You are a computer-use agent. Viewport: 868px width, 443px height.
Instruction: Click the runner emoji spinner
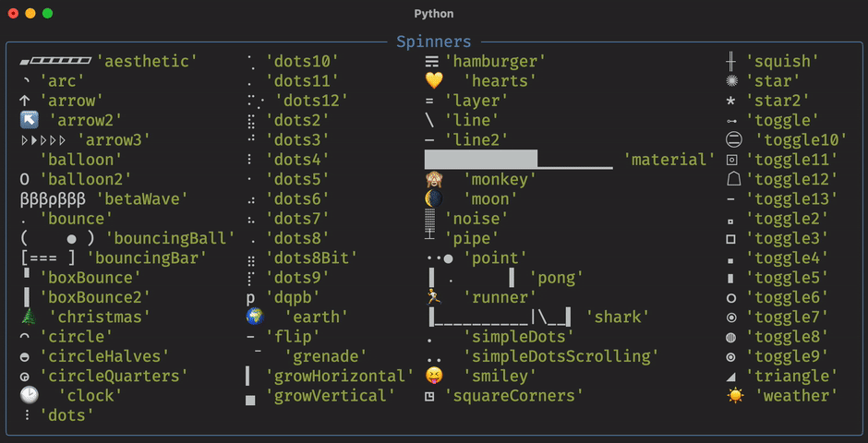pos(433,297)
